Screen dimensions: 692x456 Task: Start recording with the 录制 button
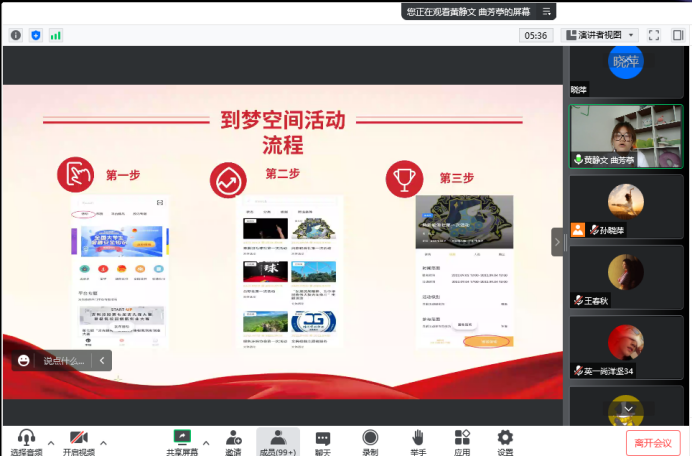click(370, 441)
